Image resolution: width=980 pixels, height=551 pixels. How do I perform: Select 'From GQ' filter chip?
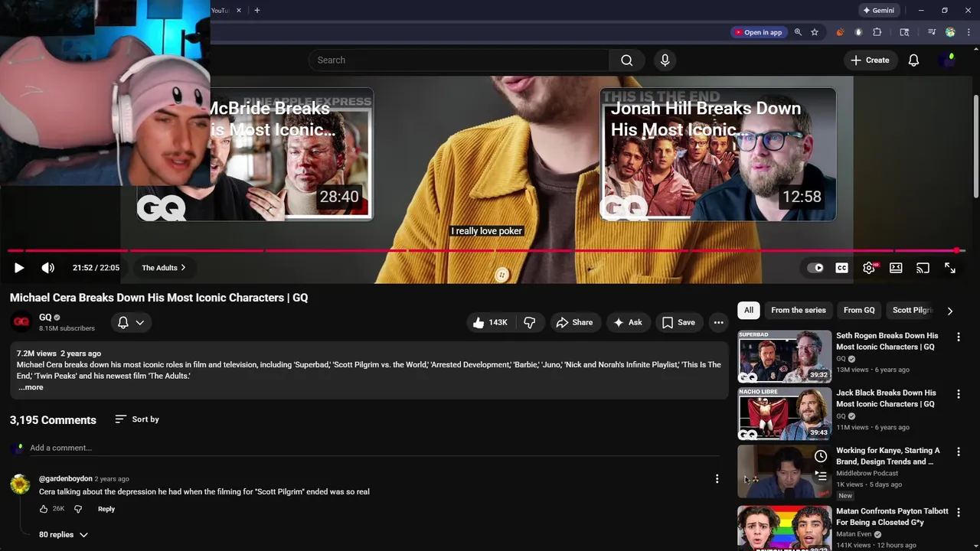coord(859,310)
